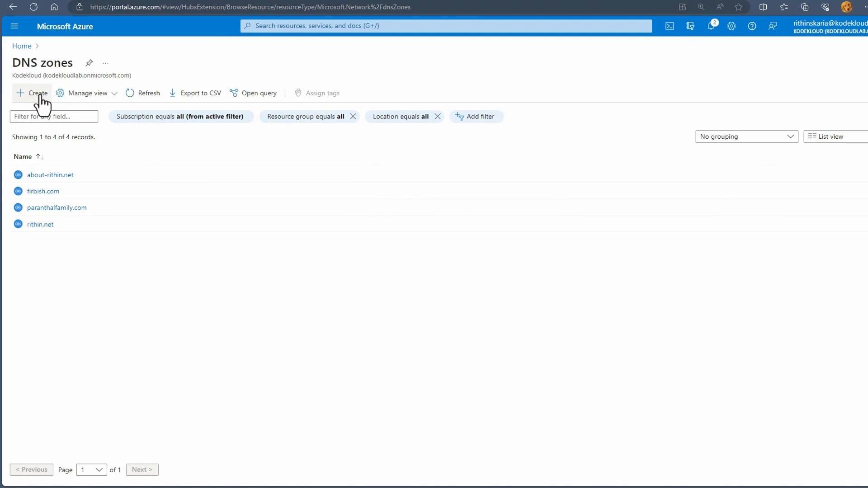Click Open query in toolbar
The image size is (868, 488).
(253, 93)
